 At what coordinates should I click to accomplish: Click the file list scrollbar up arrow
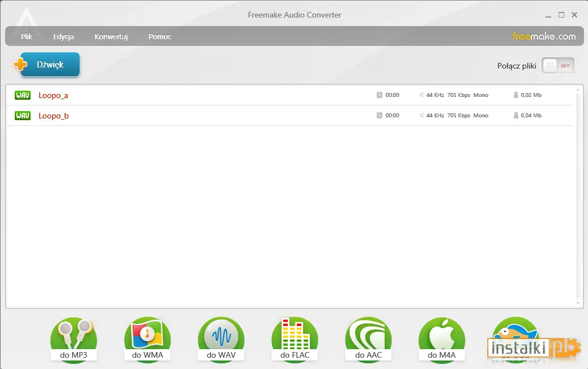coord(578,90)
